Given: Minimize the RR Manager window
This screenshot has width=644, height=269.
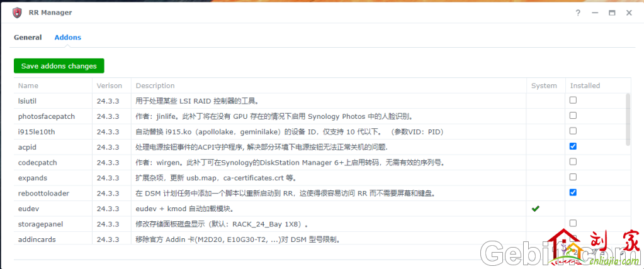Looking at the screenshot, I should coord(594,13).
